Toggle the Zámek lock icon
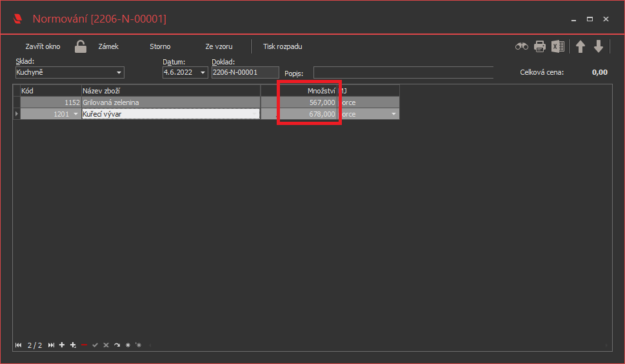Image resolution: width=625 pixels, height=364 pixels. [81, 46]
